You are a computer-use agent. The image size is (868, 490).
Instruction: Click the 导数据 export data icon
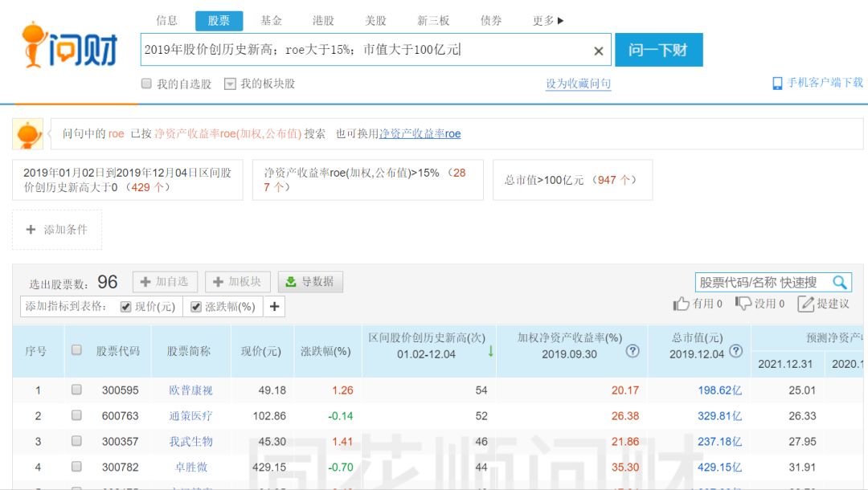click(291, 281)
